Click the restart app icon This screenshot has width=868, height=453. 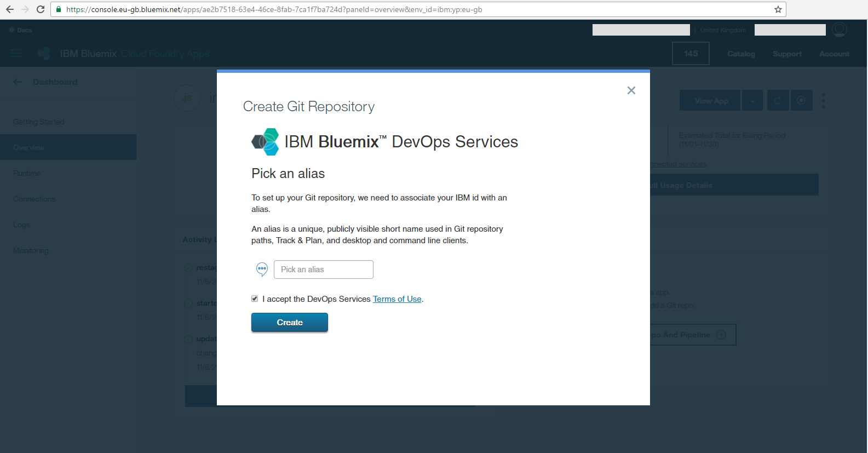778,101
